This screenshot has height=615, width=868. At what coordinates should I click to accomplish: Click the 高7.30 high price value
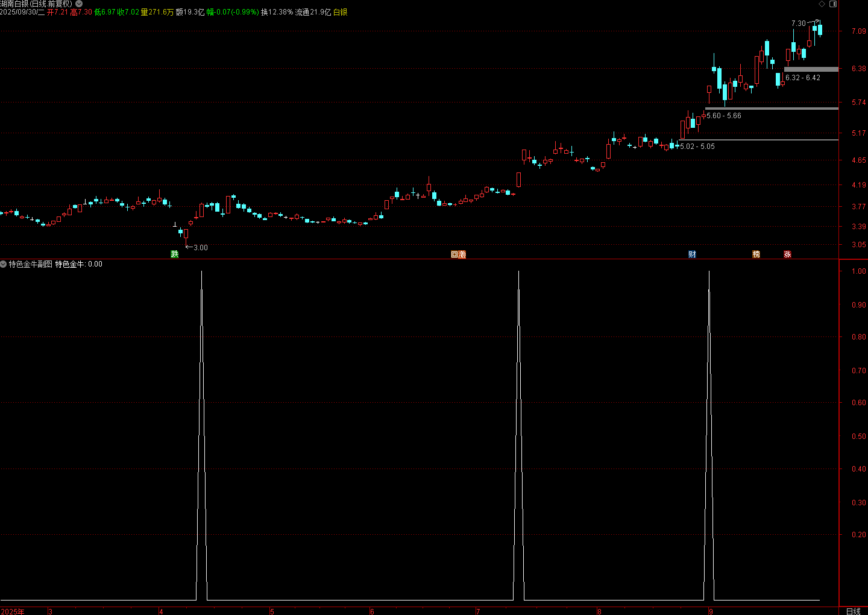(81, 12)
